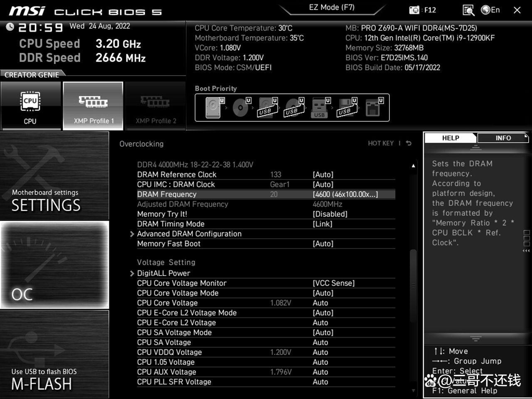Click the Adjusted DRAM Frequency 4600MHz value
Viewport: 532px width, 399px height.
(x=328, y=204)
